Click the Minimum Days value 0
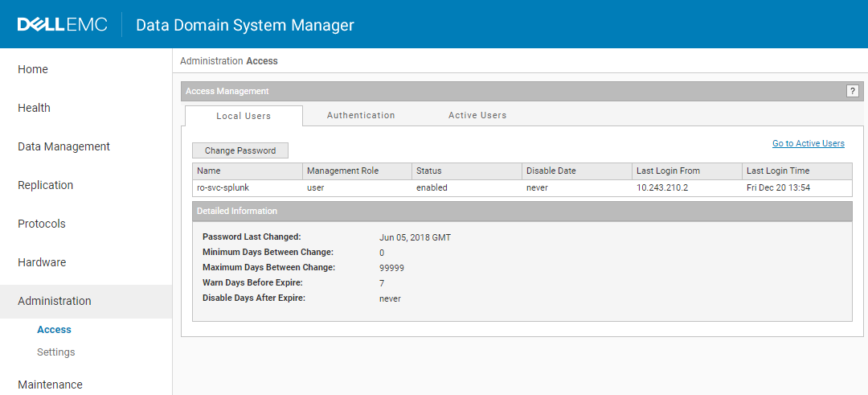 click(x=382, y=253)
